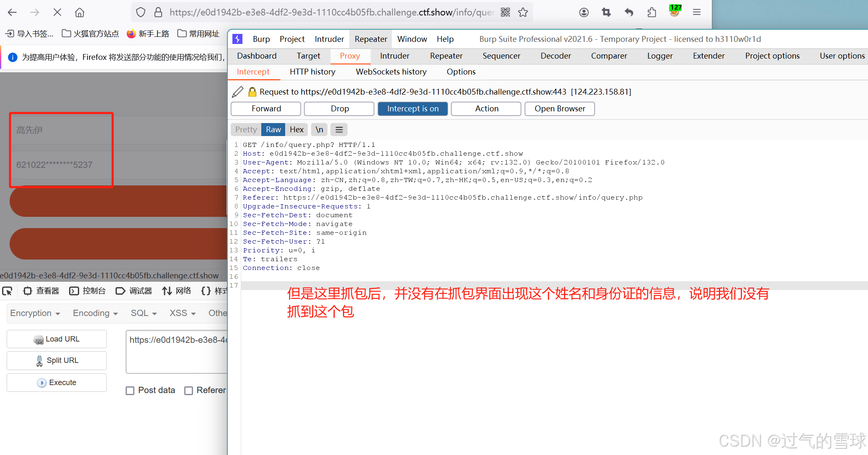Click the QR code icon in address bar
The image size is (868, 455).
[505, 13]
